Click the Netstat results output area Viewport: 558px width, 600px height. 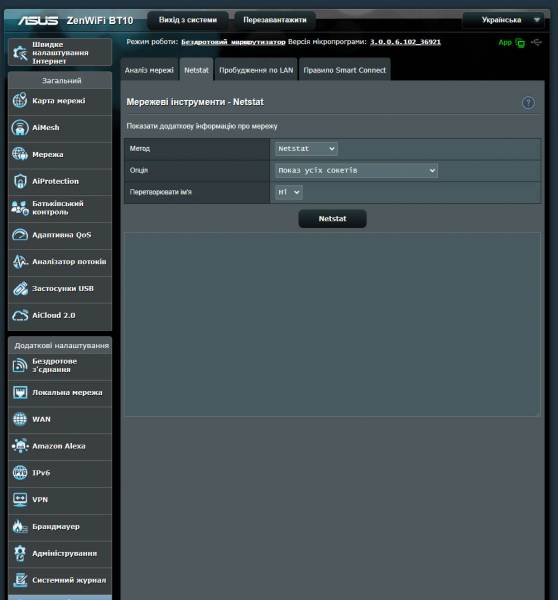coord(332,324)
